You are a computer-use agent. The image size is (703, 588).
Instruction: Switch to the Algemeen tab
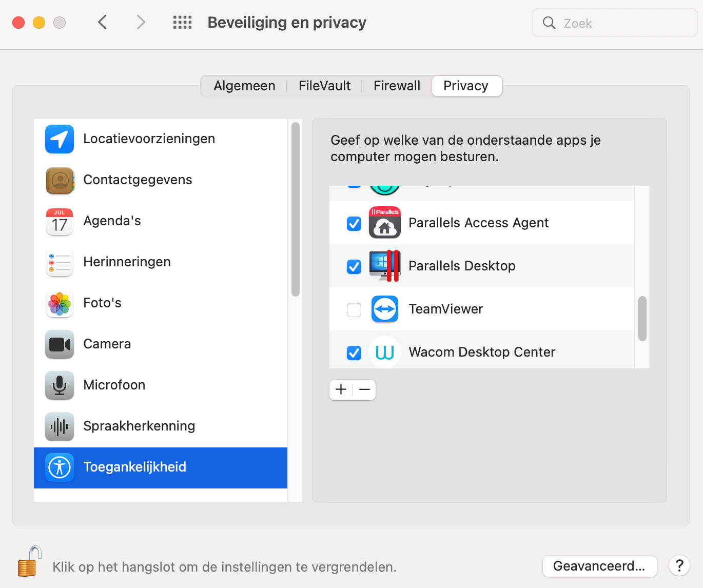[244, 86]
